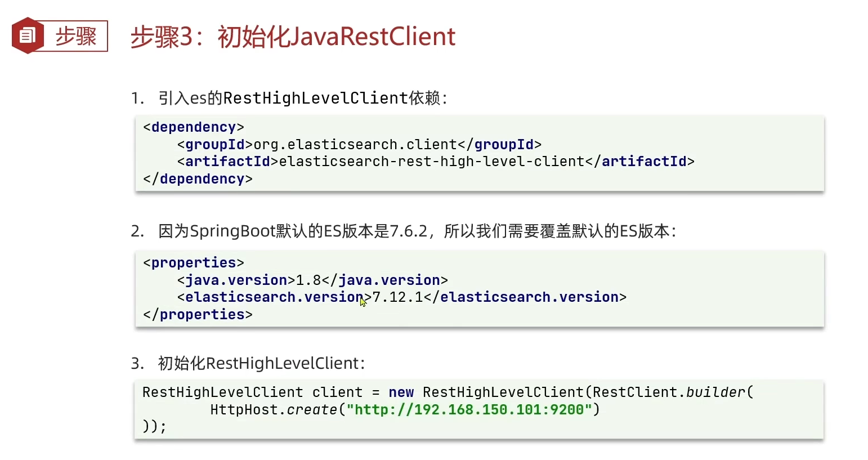Toggle selection of java.version 1.8 line
This screenshot has height=460, width=868.
tap(312, 280)
